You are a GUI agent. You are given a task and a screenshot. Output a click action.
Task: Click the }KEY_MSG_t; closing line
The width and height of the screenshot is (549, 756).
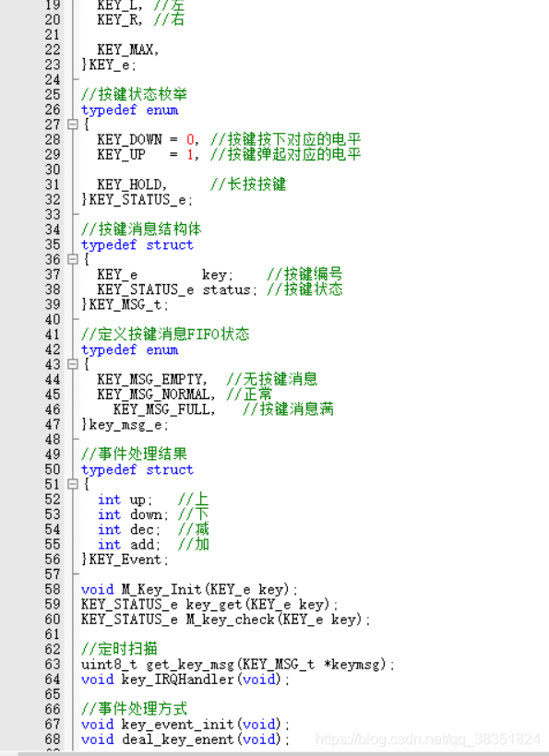125,305
